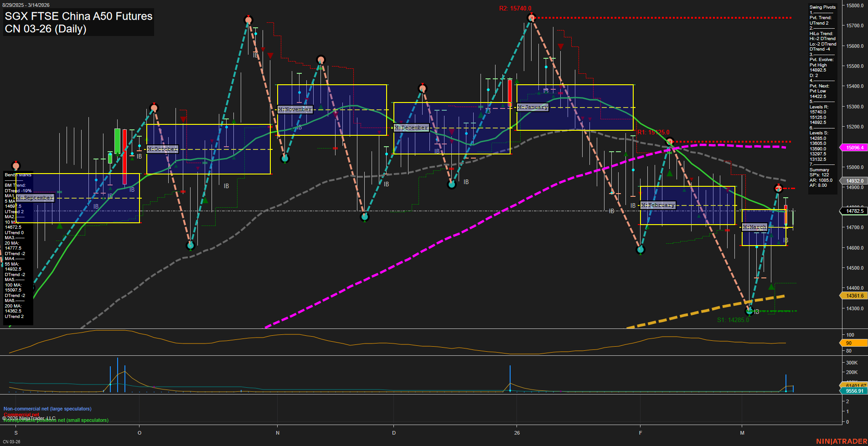Screen dimensions: 868x446
Task: Click the F February label on time axis
Action: click(x=641, y=433)
